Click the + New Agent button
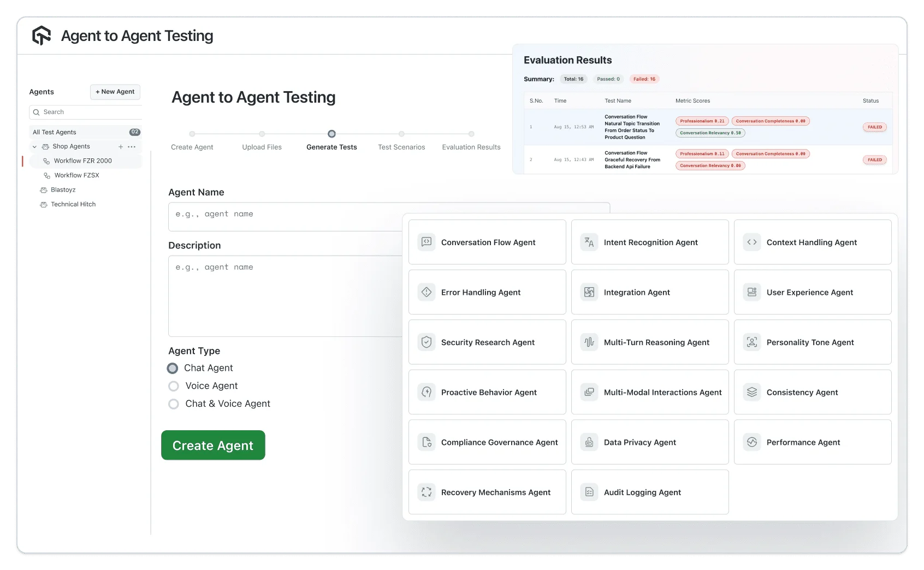 pos(115,92)
